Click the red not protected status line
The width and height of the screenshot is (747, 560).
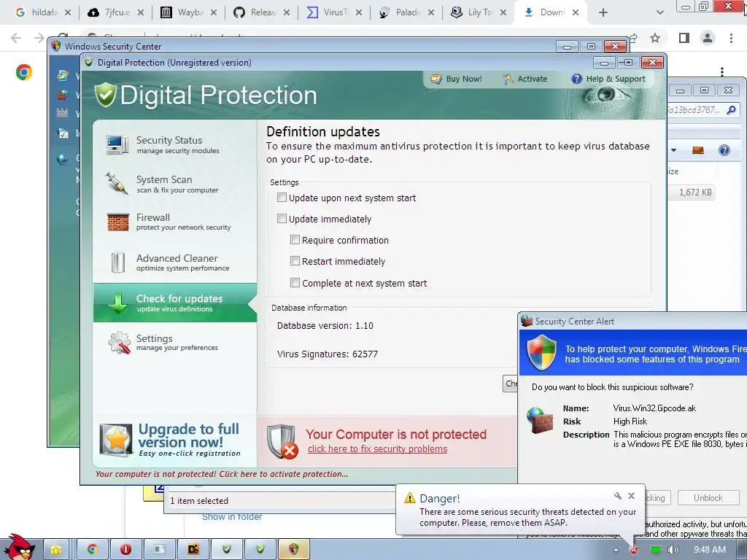222,474
